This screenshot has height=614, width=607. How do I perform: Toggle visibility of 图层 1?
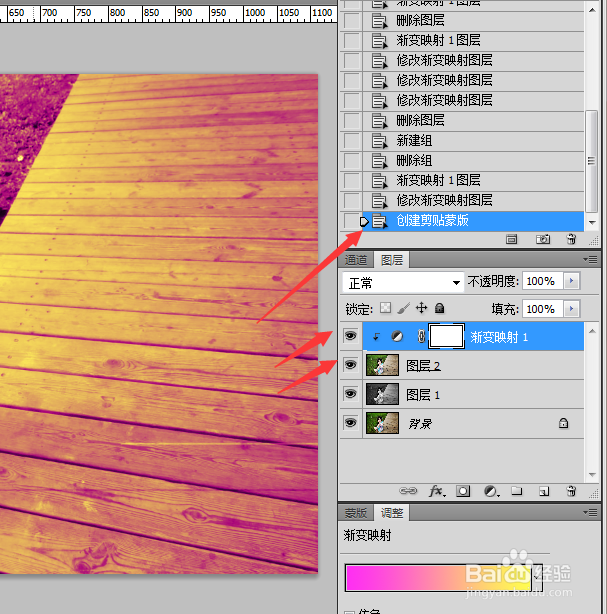pyautogui.click(x=350, y=394)
